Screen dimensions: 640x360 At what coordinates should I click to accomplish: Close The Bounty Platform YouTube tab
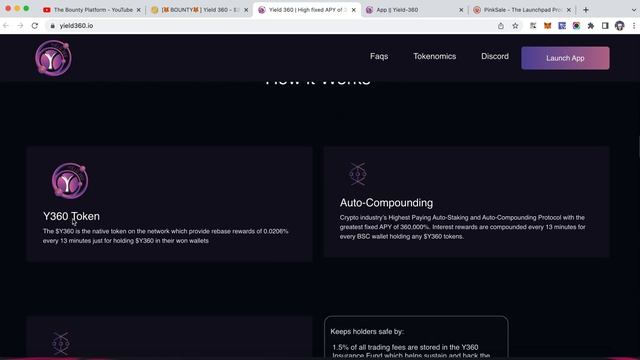pyautogui.click(x=138, y=10)
